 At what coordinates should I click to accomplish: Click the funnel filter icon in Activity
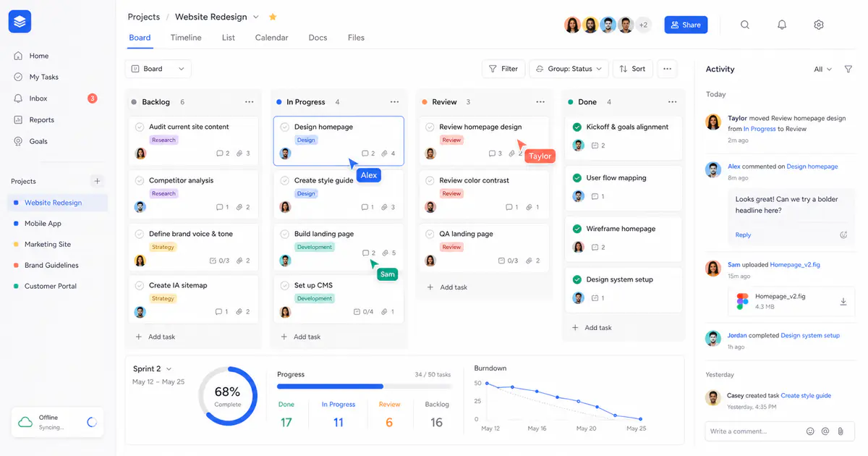(x=848, y=69)
